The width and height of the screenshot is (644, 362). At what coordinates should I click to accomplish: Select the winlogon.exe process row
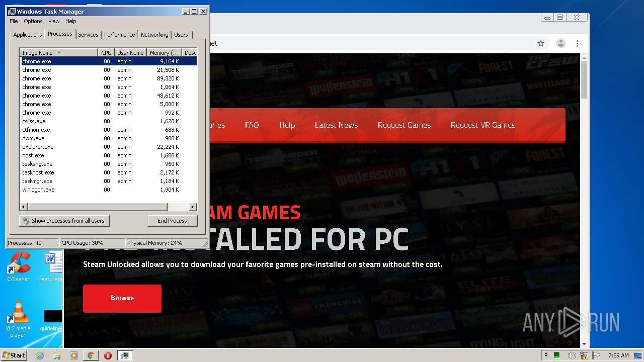coord(108,190)
